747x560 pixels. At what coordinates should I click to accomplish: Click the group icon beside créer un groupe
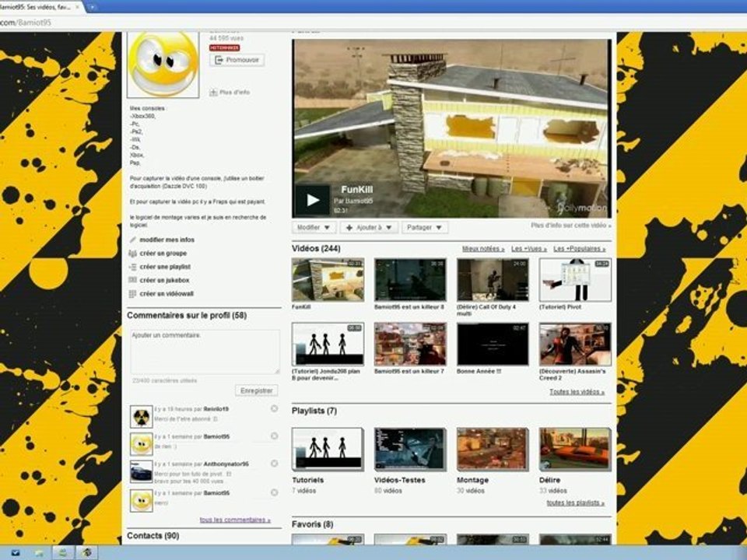[x=132, y=254]
